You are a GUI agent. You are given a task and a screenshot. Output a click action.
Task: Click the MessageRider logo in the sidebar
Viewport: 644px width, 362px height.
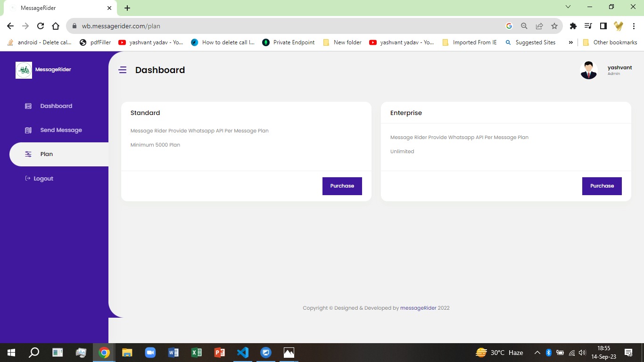[x=24, y=70]
